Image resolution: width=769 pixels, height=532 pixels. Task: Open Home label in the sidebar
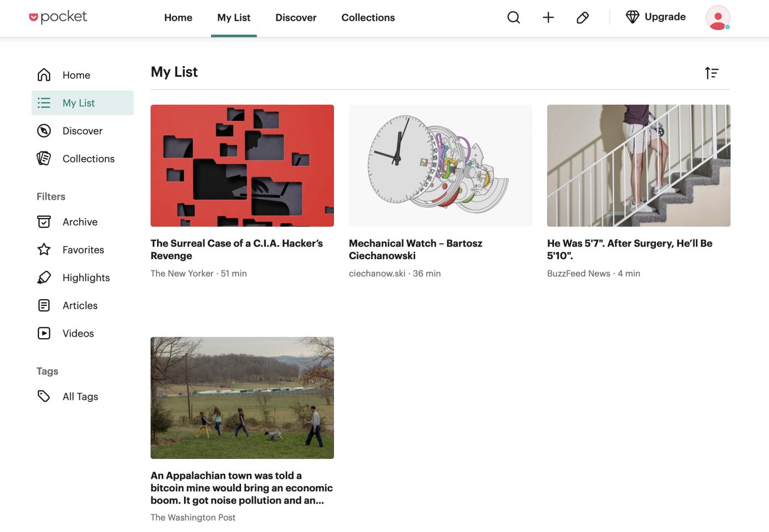click(x=76, y=75)
